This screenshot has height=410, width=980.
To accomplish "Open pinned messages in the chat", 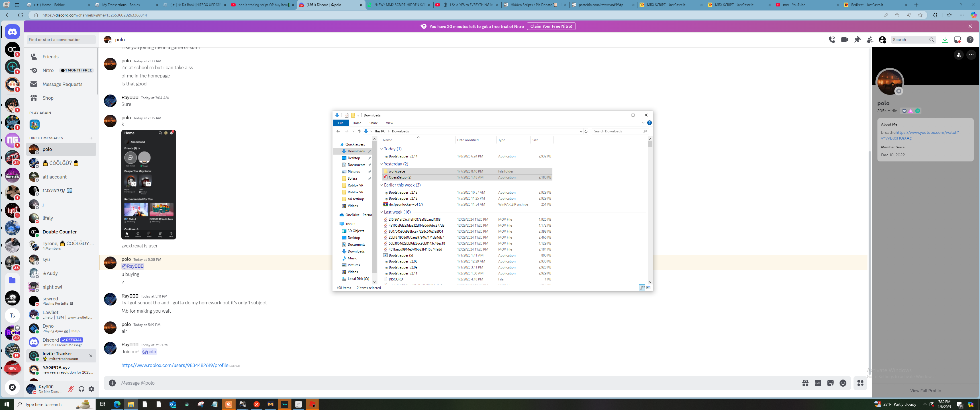I will [x=857, y=40].
